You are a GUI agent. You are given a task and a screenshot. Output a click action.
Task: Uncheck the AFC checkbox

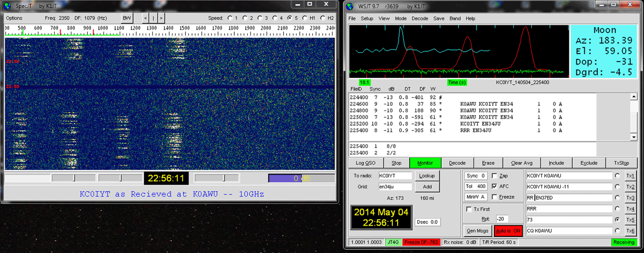[x=495, y=187]
